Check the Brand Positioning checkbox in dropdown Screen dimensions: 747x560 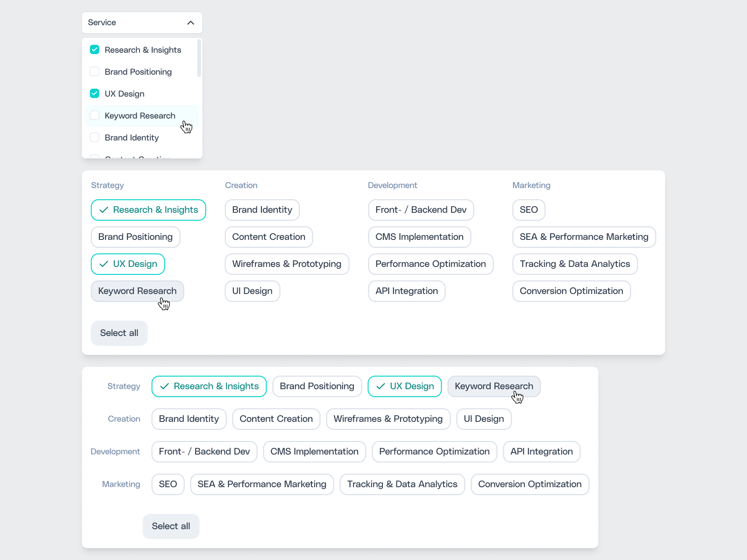pos(94,71)
